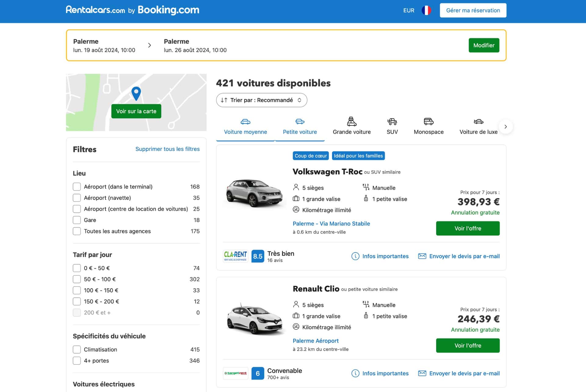The image size is (586, 392).
Task: Click the Voiture moyenne car icon
Action: [x=245, y=122]
